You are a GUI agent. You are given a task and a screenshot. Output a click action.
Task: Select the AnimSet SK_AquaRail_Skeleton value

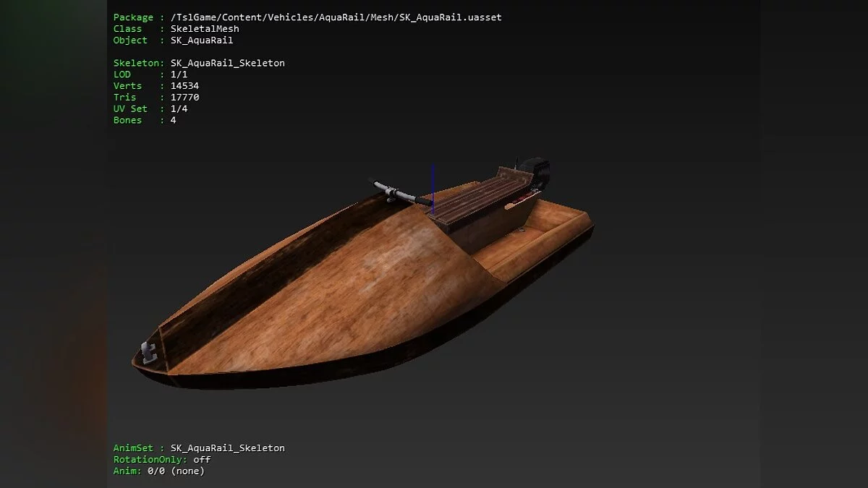[x=227, y=448]
